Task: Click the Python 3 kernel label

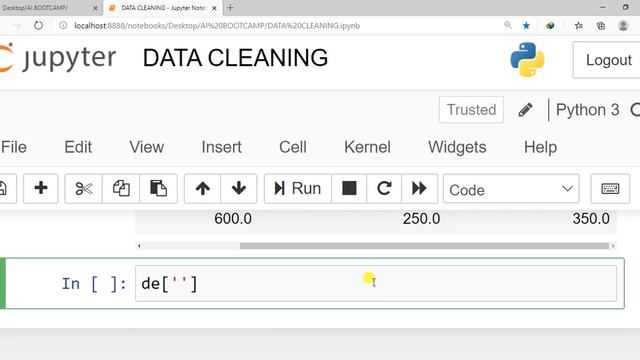Action: [587, 110]
